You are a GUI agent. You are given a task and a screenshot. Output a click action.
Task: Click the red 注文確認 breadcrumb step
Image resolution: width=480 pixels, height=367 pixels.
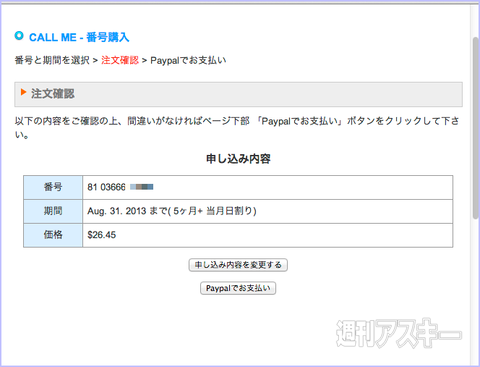(120, 60)
